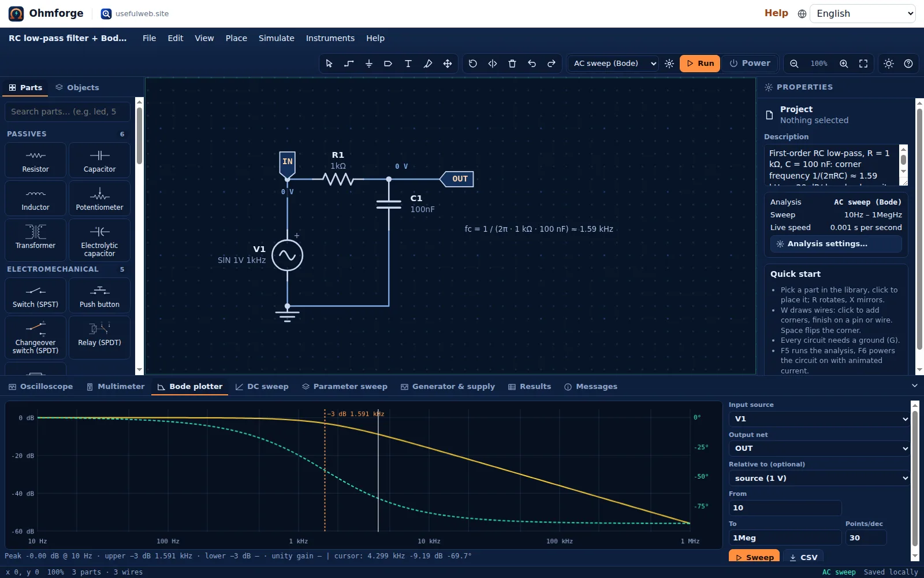Place a ground symbol from toolbar
The height and width of the screenshot is (578, 924).
368,64
